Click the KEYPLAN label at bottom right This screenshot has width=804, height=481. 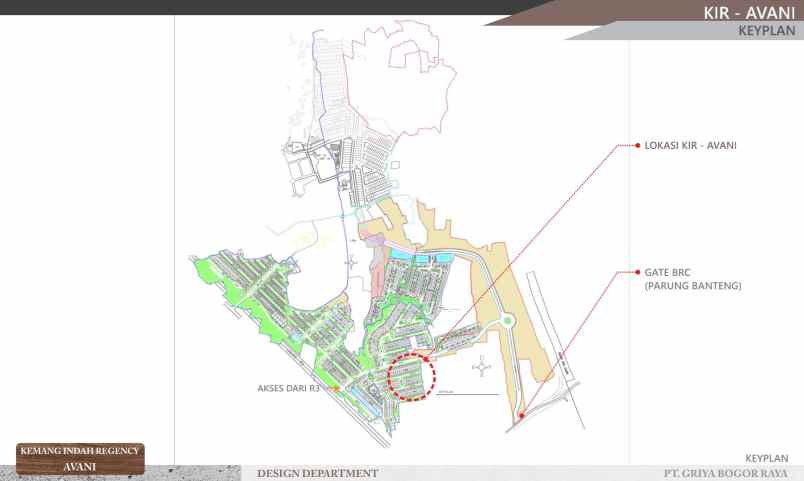(x=767, y=456)
